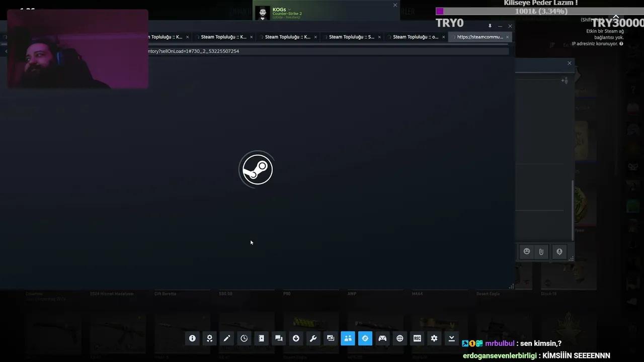
Task: Open the wrench tool icon
Action: [x=313, y=338]
